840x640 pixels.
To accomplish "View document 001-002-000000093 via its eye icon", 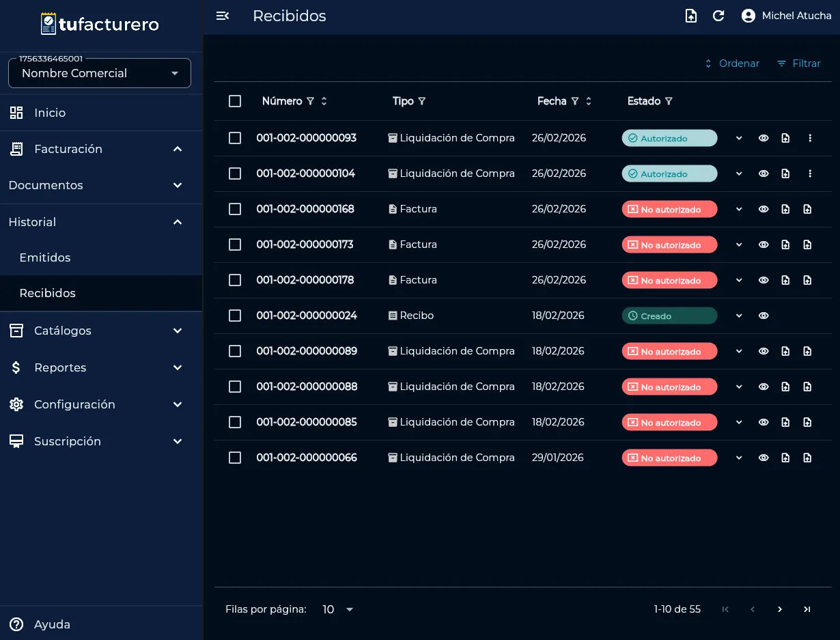I will pos(764,138).
